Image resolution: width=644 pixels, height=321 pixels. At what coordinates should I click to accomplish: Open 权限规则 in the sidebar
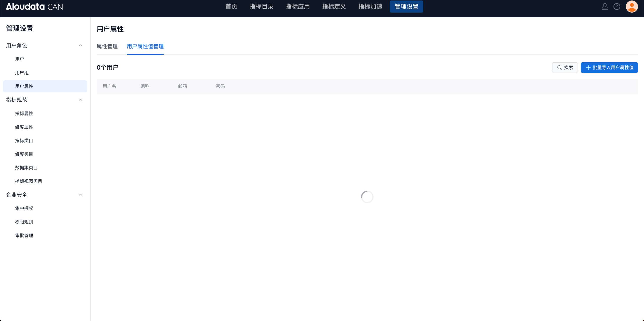(x=24, y=222)
